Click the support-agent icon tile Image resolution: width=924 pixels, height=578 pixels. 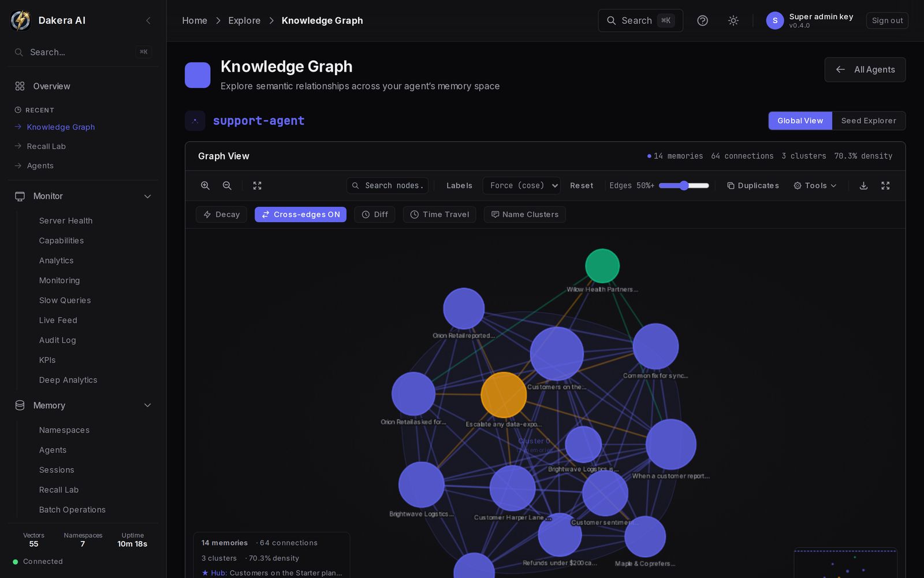tap(195, 121)
